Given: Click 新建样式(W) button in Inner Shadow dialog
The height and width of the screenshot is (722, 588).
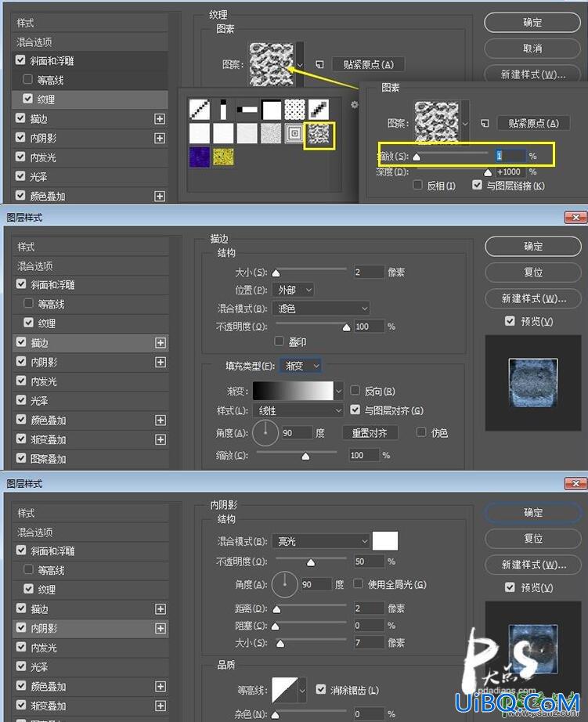Looking at the screenshot, I should (x=533, y=565).
